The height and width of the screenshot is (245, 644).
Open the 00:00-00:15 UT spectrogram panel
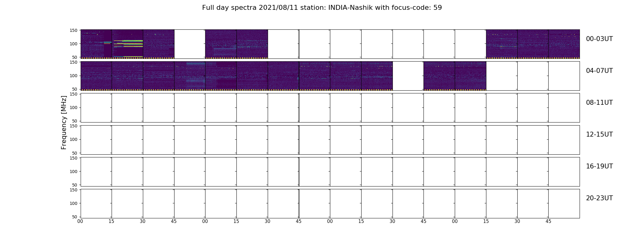point(96,44)
